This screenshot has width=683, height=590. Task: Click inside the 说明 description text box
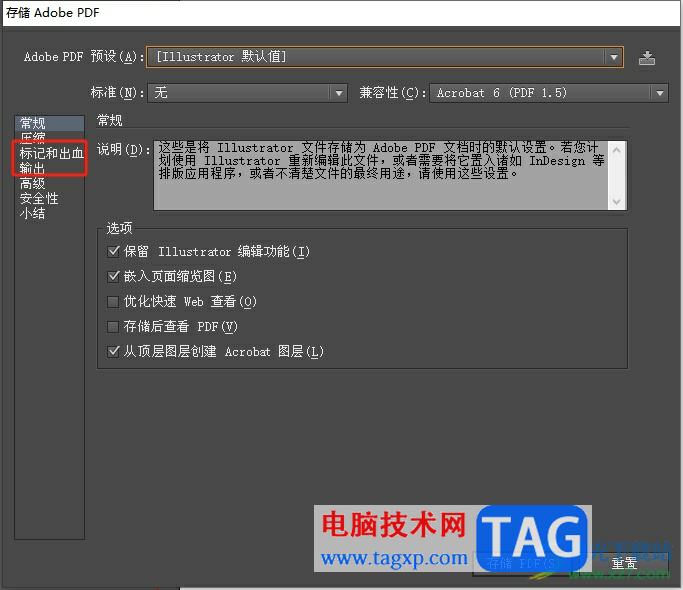pos(381,175)
